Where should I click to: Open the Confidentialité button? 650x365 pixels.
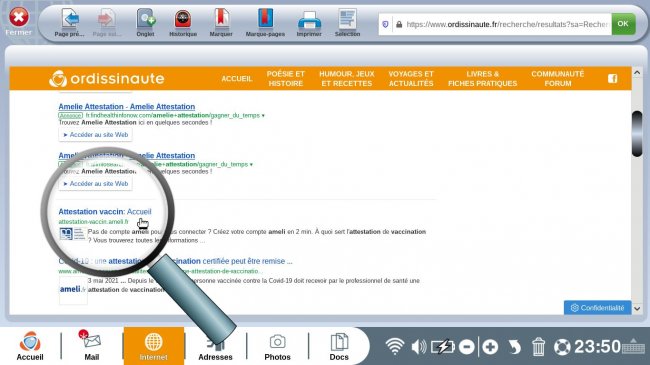pyautogui.click(x=597, y=308)
